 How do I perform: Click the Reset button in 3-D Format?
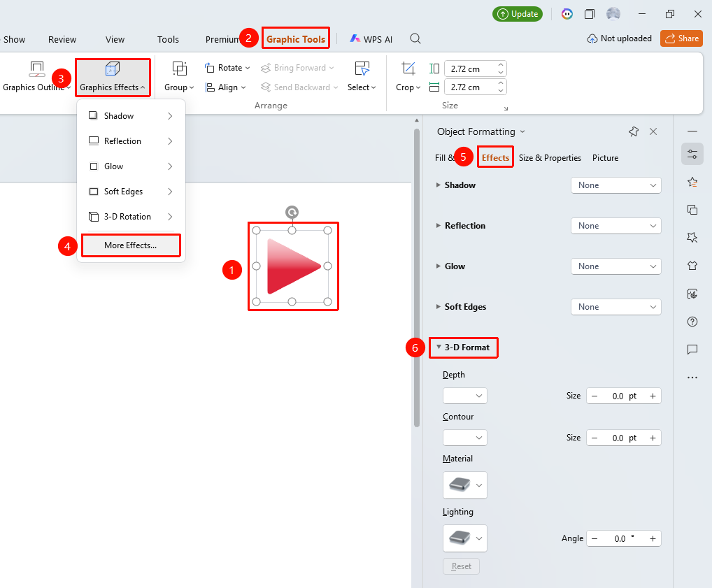462,566
